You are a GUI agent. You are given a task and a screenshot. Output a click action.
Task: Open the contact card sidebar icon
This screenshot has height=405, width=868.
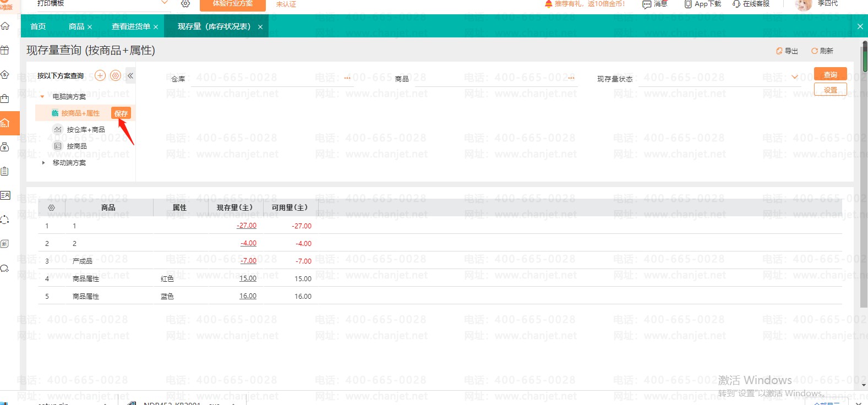coord(5,195)
